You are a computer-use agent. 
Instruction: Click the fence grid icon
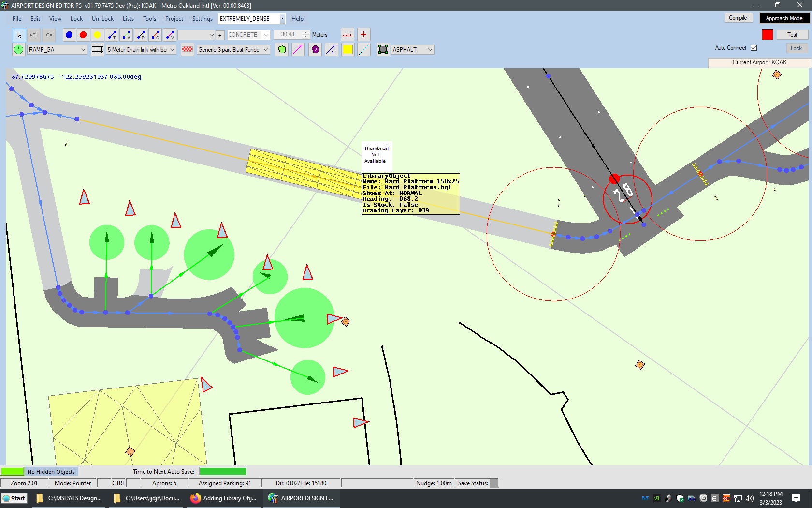pos(98,50)
